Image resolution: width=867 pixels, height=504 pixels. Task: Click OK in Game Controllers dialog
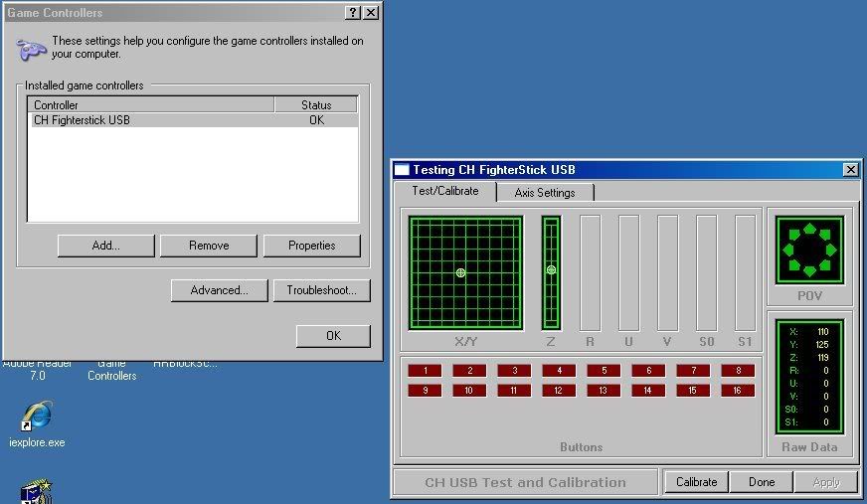click(x=333, y=335)
